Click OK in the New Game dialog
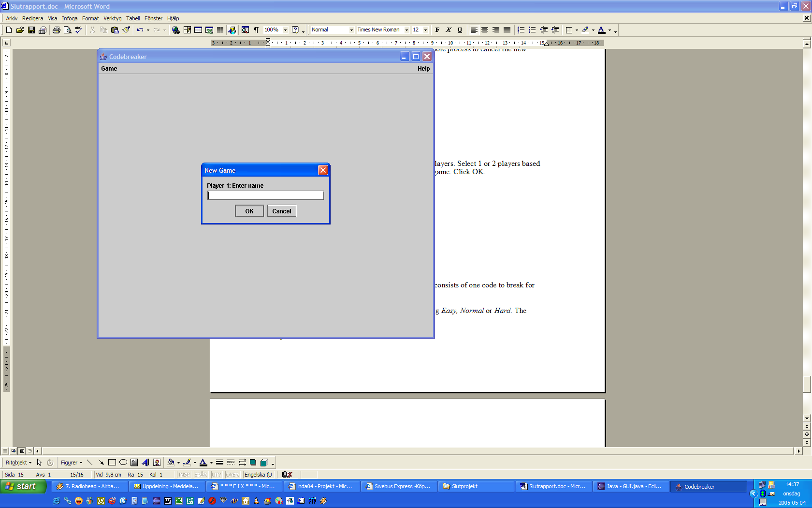Image resolution: width=812 pixels, height=508 pixels. [249, 211]
